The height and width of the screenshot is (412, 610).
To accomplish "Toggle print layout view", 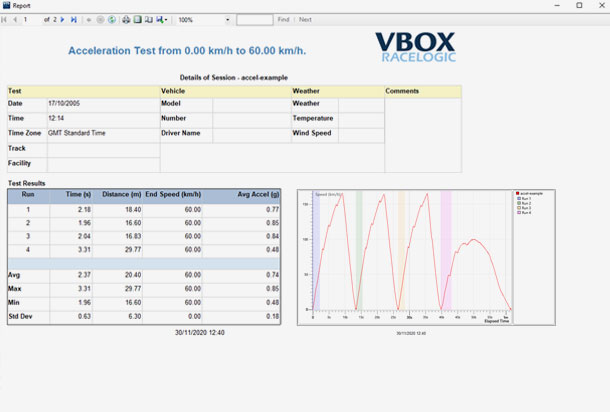I will [x=137, y=20].
